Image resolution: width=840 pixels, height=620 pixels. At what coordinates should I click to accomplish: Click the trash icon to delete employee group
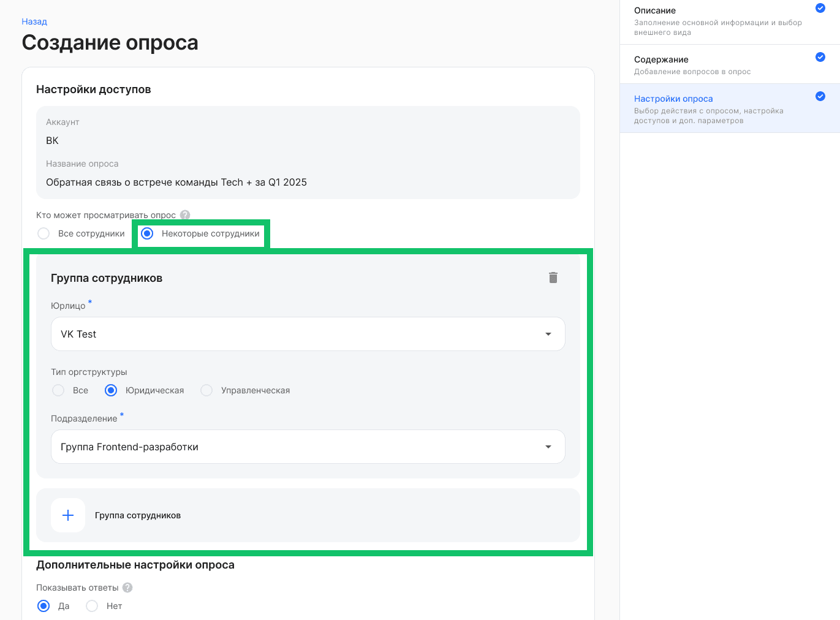point(553,278)
